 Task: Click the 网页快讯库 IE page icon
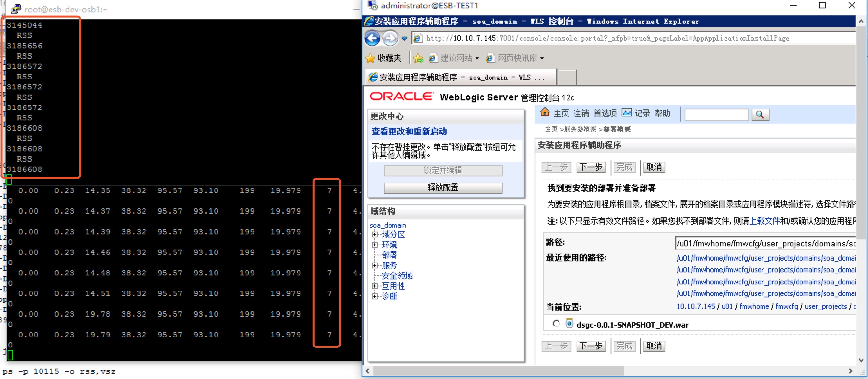[490, 58]
